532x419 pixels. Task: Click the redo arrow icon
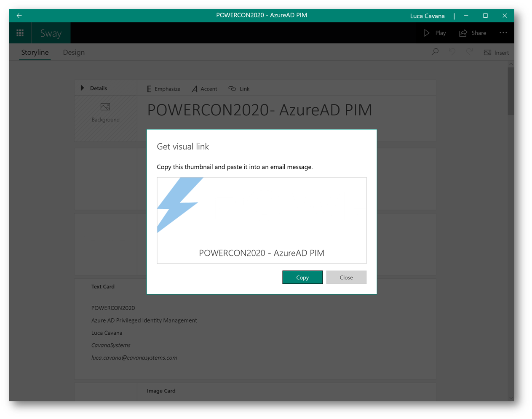click(469, 52)
